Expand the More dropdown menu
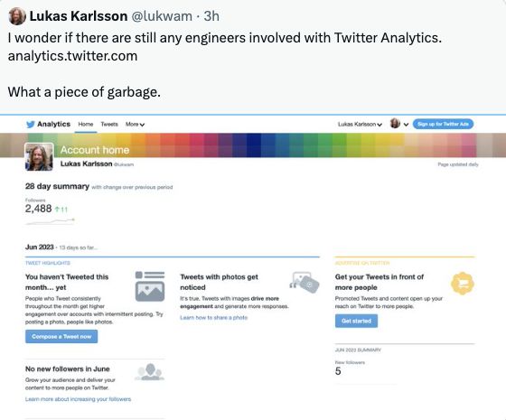 coord(135,125)
